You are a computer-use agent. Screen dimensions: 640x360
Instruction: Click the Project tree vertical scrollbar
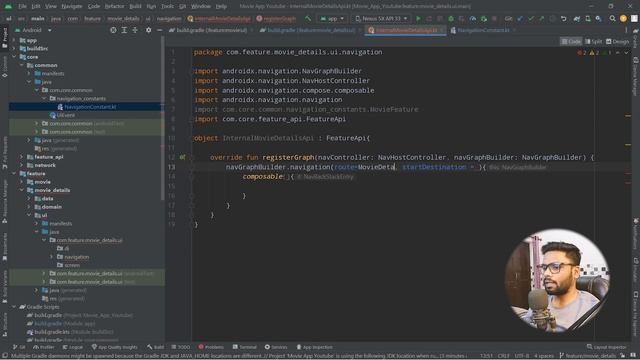(x=162, y=118)
